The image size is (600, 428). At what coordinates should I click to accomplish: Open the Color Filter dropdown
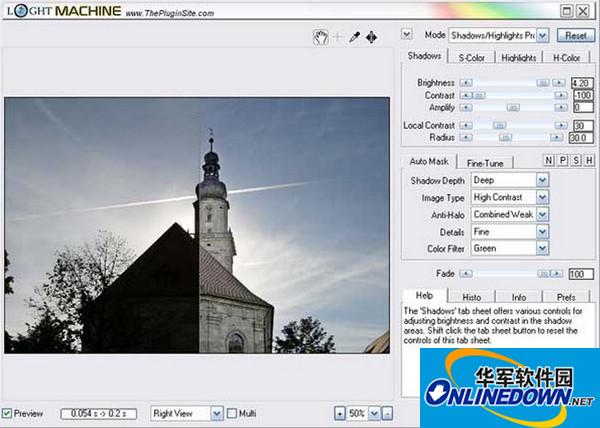(x=543, y=248)
